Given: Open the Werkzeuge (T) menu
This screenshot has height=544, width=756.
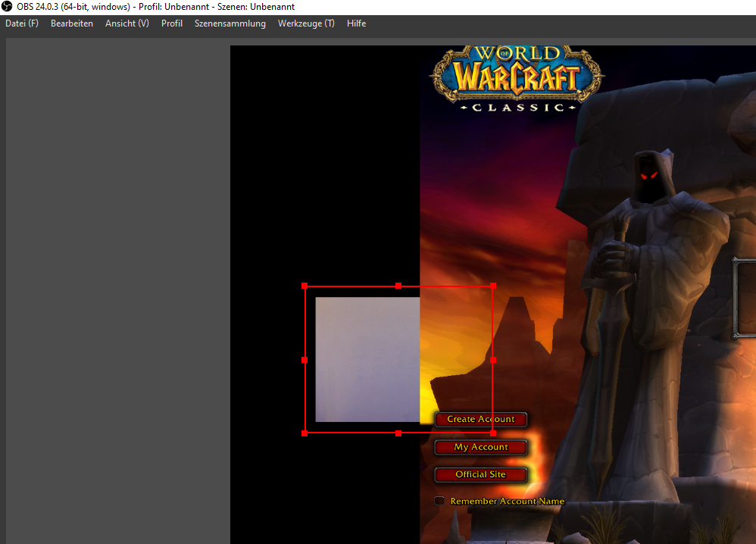Looking at the screenshot, I should tap(306, 23).
